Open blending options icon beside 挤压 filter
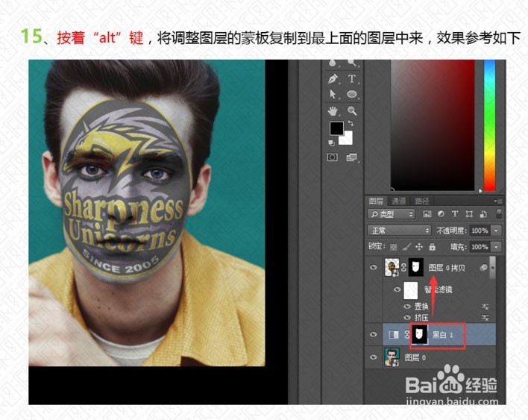Viewport: 528px width, 420px height. 485,317
